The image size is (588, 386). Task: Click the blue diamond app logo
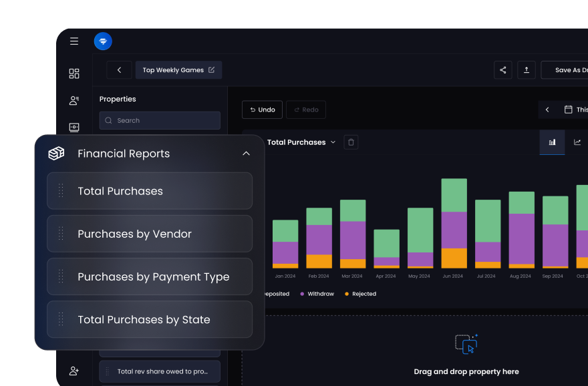tap(103, 41)
